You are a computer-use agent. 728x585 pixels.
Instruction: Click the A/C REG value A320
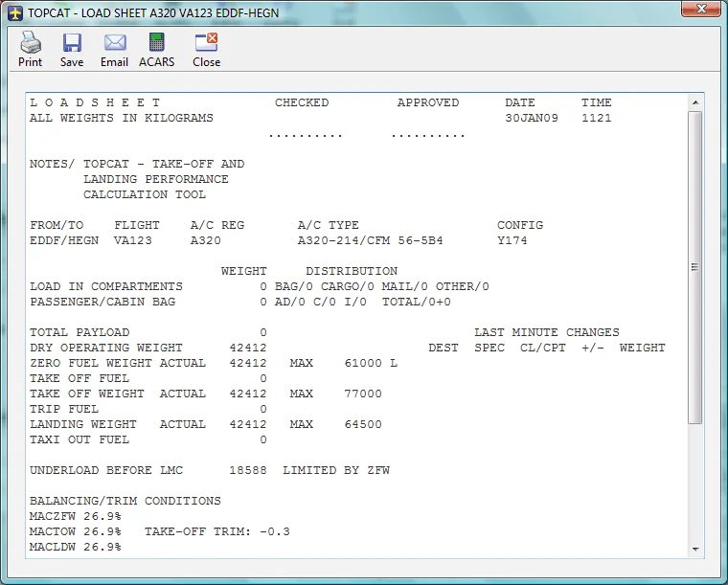[x=206, y=240]
